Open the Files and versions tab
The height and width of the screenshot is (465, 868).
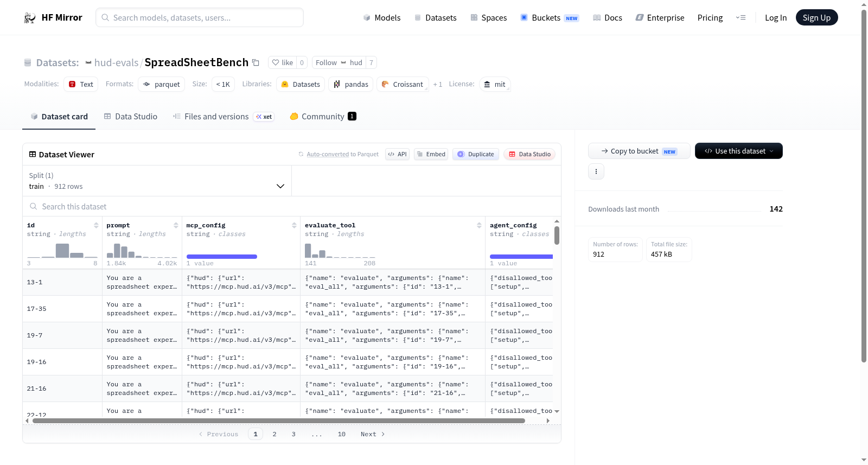[224, 117]
